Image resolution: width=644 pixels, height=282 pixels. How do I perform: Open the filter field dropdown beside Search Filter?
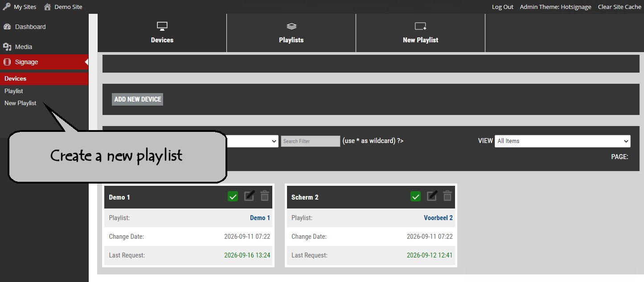pos(253,141)
